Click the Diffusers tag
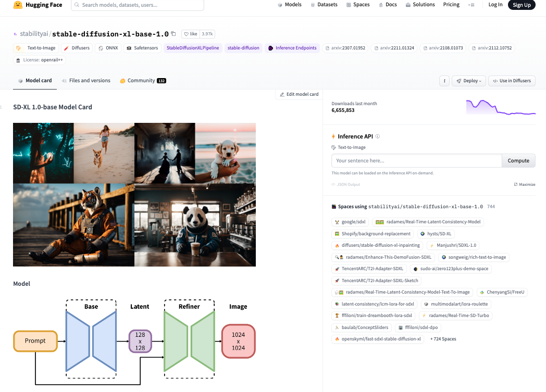546x392 pixels. [77, 48]
